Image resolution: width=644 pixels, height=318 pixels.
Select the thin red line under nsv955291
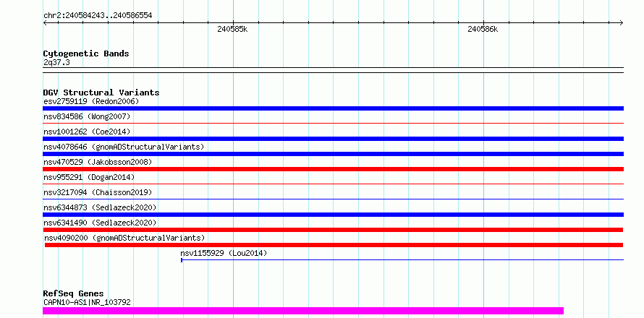(333, 184)
